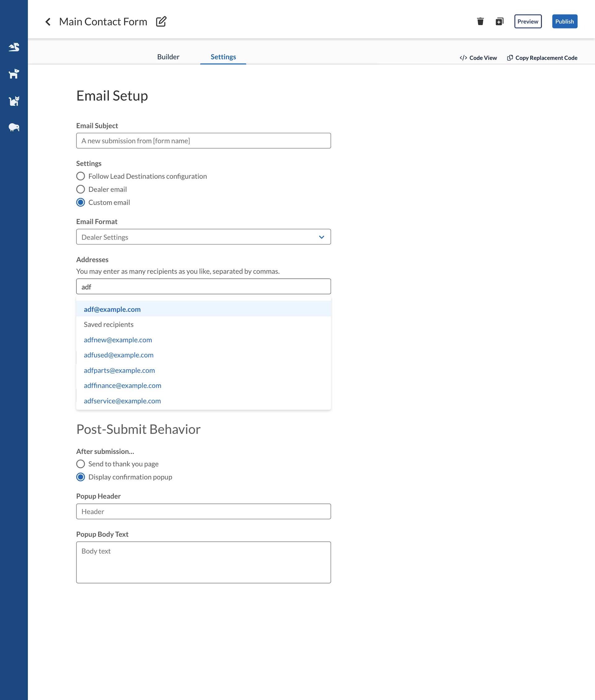The image size is (595, 700).
Task: Click the Preview button
Action: point(528,21)
